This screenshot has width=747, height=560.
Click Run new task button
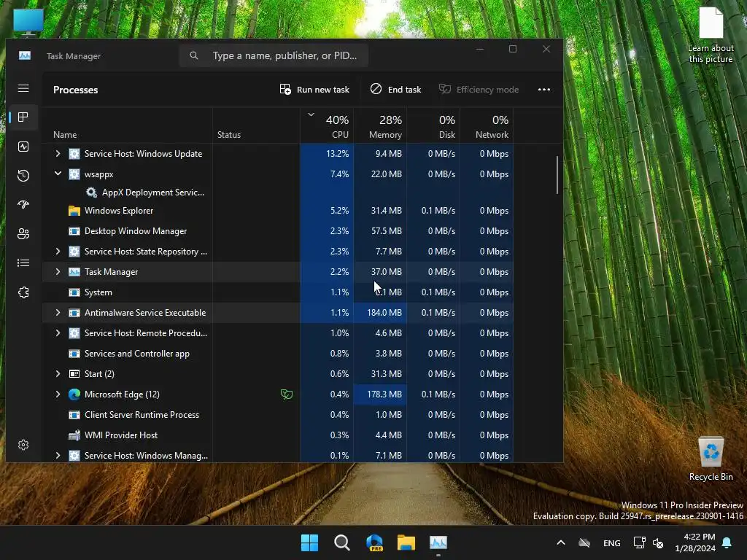click(314, 90)
